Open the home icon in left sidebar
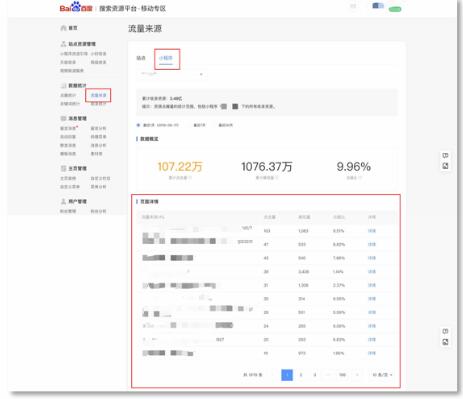 (x=63, y=28)
